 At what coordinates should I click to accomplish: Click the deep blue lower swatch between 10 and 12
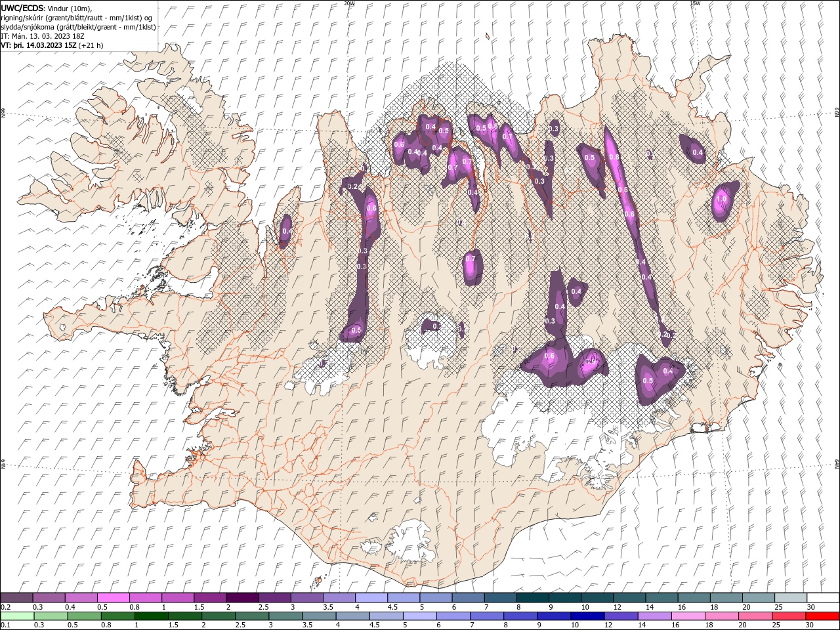tap(587, 616)
